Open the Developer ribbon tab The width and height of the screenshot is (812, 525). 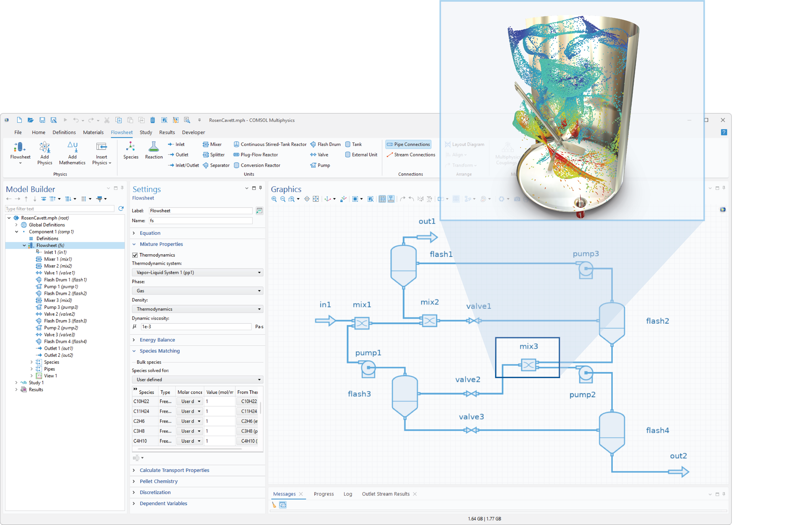(193, 132)
